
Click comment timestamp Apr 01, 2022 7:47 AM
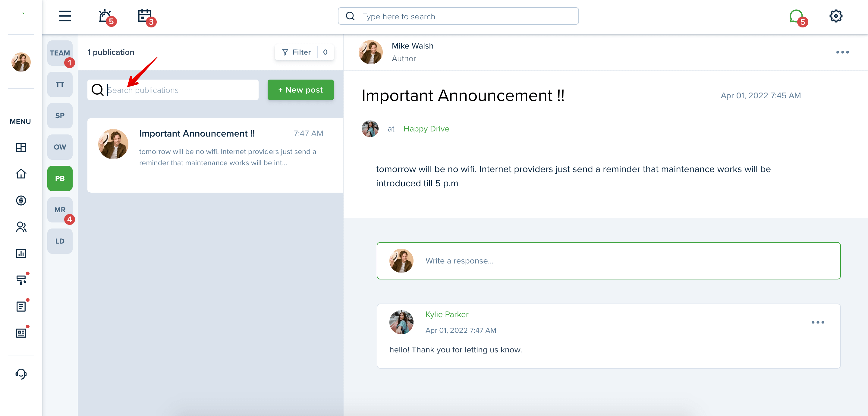[461, 330]
